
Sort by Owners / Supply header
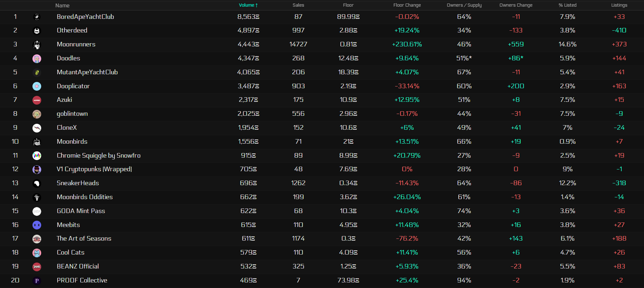click(464, 5)
